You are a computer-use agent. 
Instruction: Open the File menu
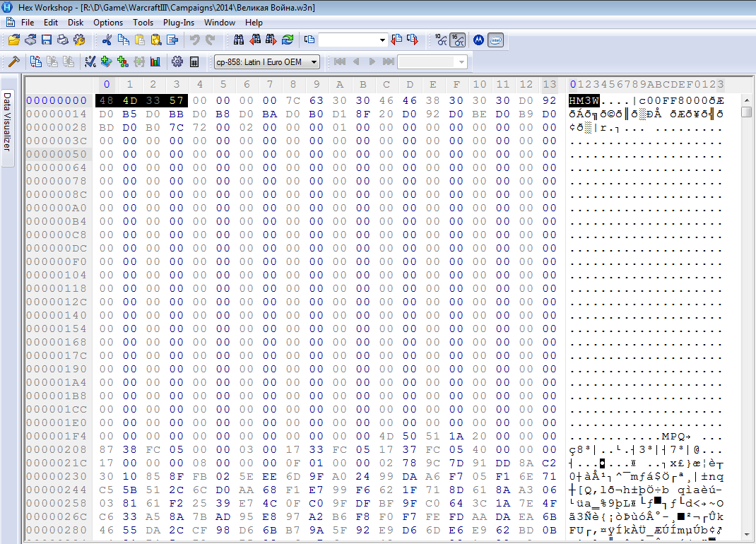pyautogui.click(x=28, y=22)
